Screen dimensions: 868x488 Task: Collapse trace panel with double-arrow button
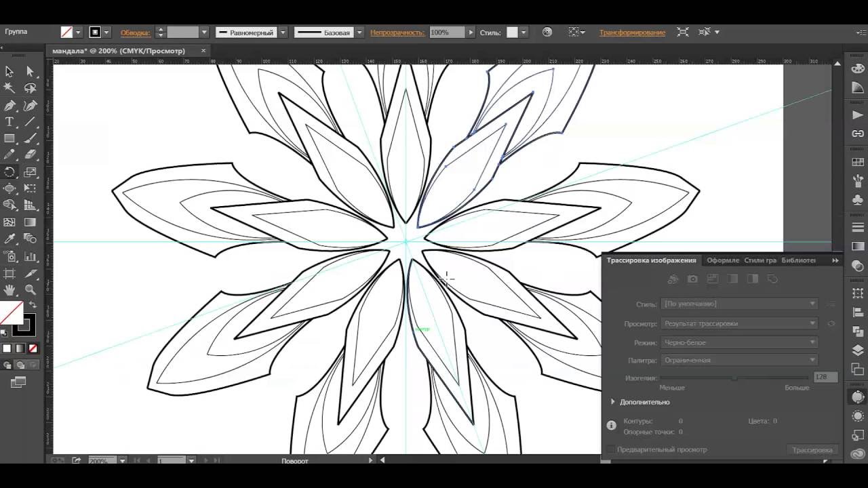click(x=835, y=260)
